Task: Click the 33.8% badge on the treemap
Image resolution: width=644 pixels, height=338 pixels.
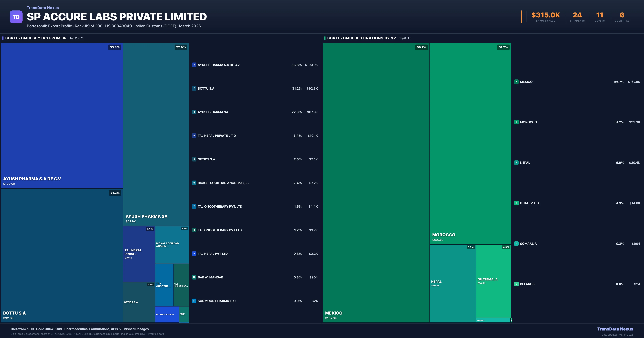Action: [115, 47]
